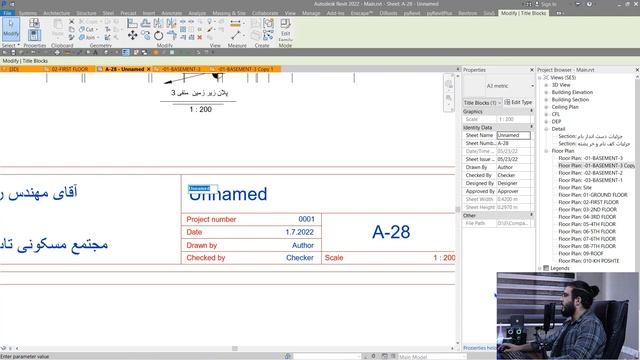Switch to the 02-FIRST FLOOR view tab
Screen dimensions: 640x360
point(69,69)
